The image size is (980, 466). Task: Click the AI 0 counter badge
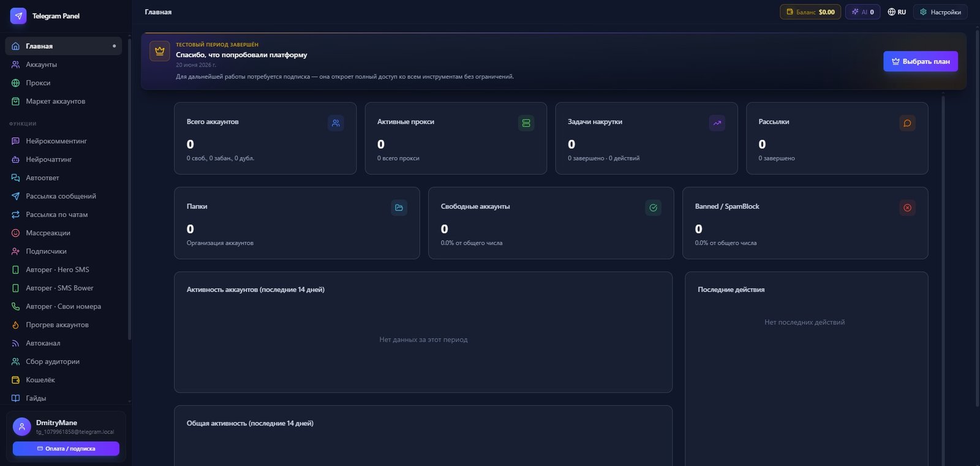(x=863, y=12)
